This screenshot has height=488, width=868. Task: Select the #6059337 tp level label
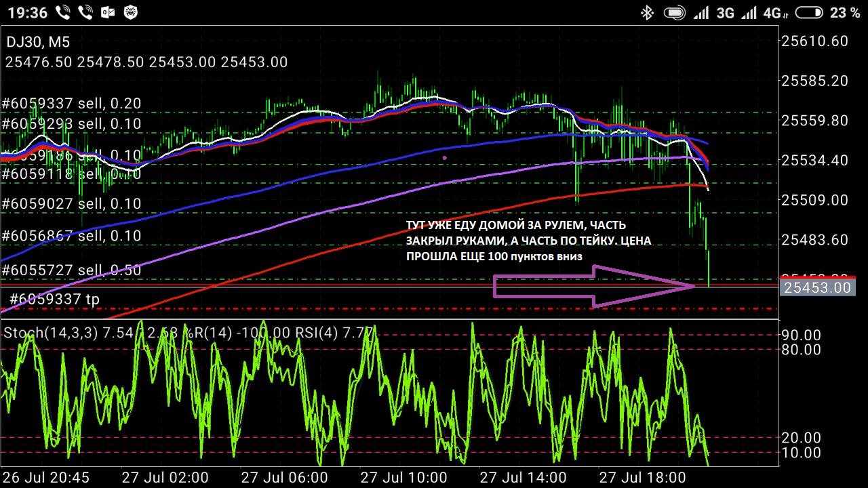click(x=55, y=299)
